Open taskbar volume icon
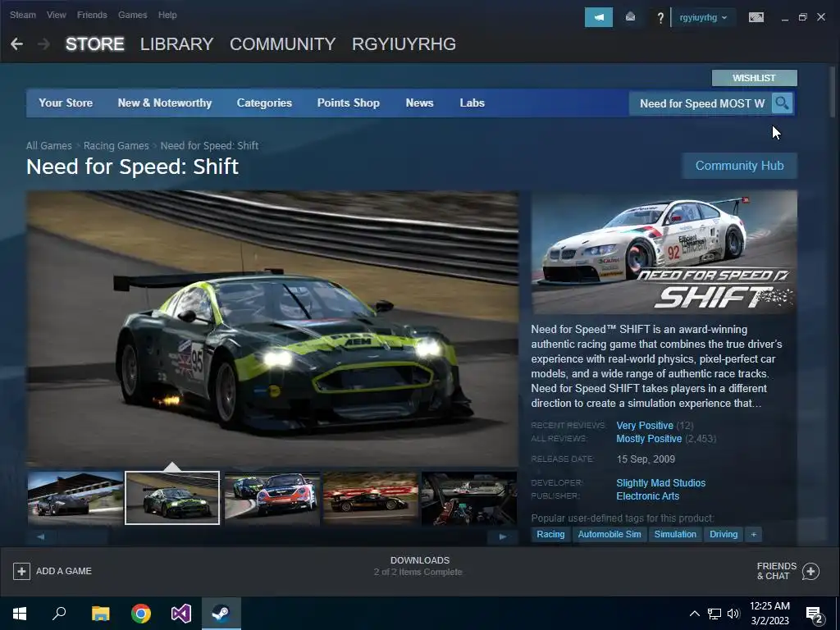 (x=733, y=614)
